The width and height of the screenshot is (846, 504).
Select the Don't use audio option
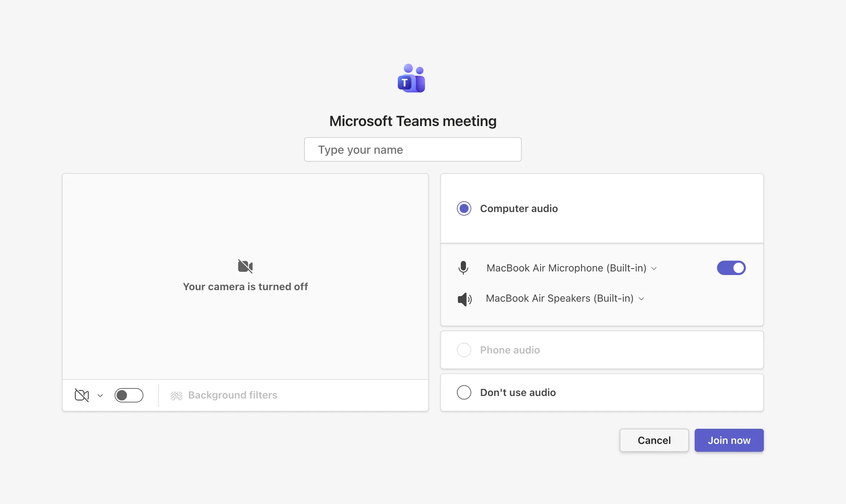pyautogui.click(x=464, y=392)
